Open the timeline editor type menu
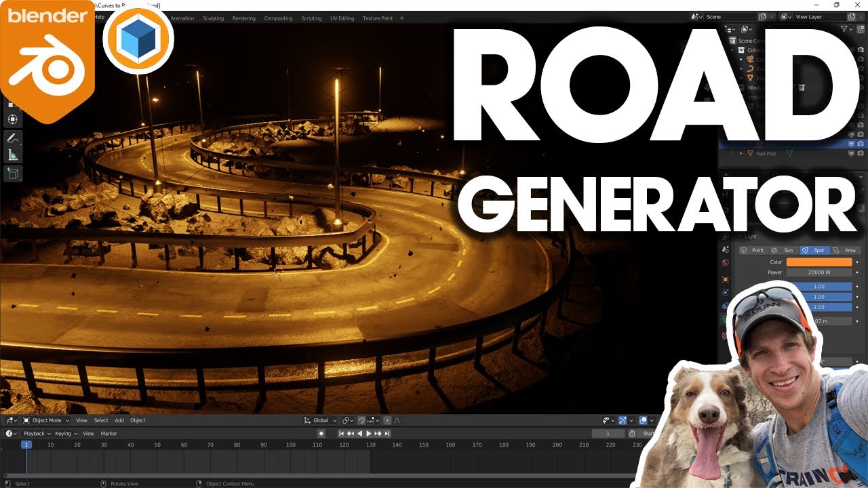The height and width of the screenshot is (488, 868). point(12,433)
